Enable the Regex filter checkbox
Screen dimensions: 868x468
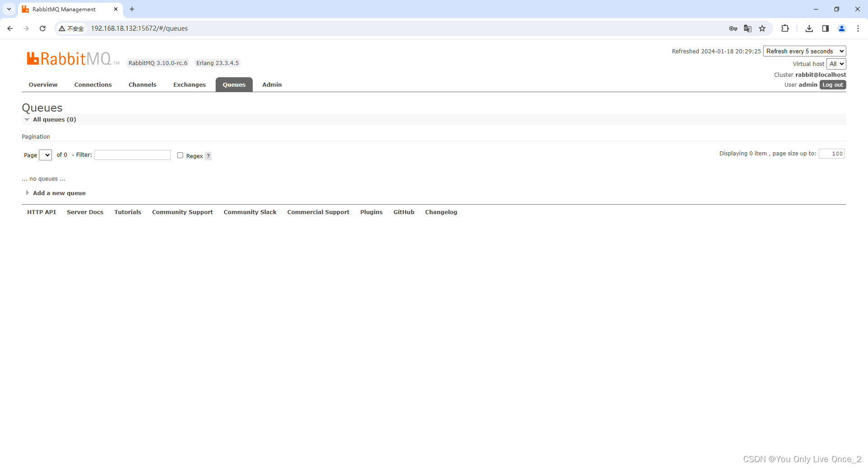pyautogui.click(x=180, y=155)
